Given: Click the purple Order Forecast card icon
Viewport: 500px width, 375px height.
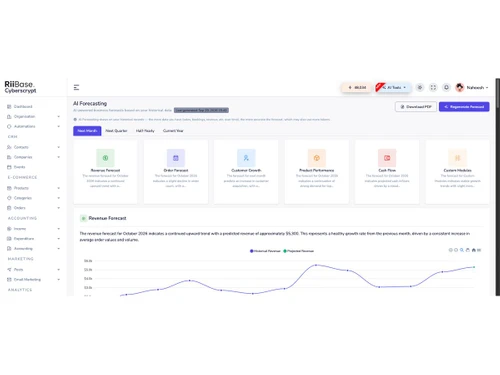Looking at the screenshot, I should coord(176,158).
